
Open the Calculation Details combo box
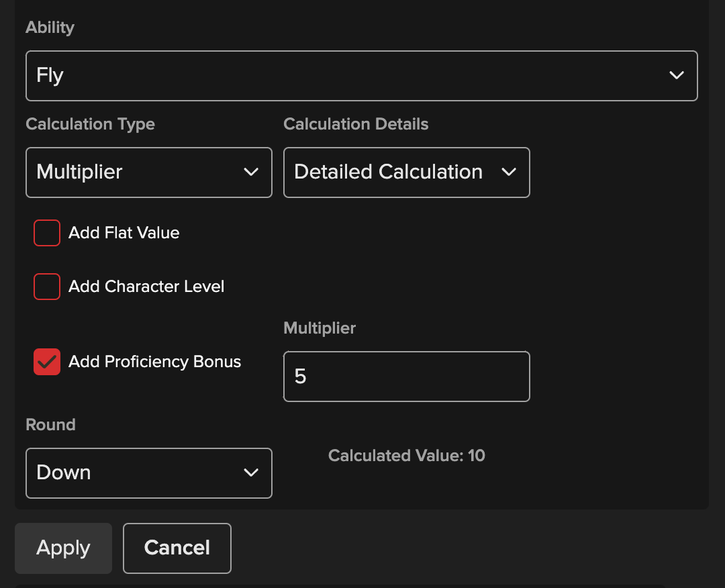[x=406, y=173]
